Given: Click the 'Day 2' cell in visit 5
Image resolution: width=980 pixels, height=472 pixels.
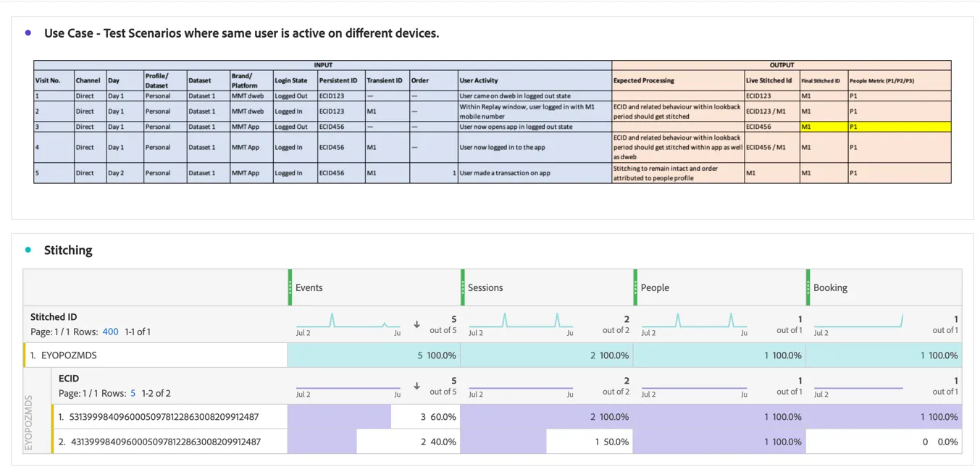Looking at the screenshot, I should click(x=125, y=173).
